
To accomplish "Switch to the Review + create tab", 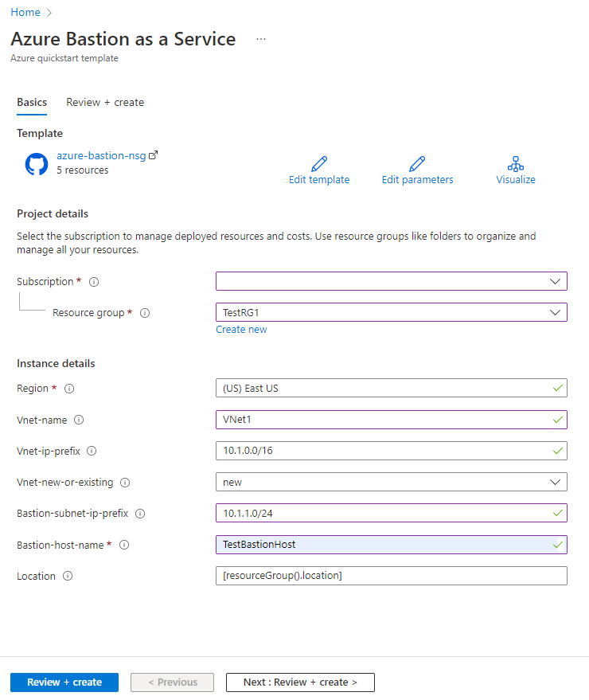I will point(105,102).
